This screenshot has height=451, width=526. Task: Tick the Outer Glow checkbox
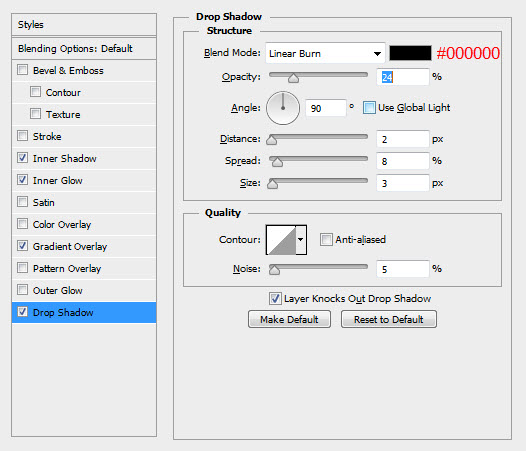[22, 290]
